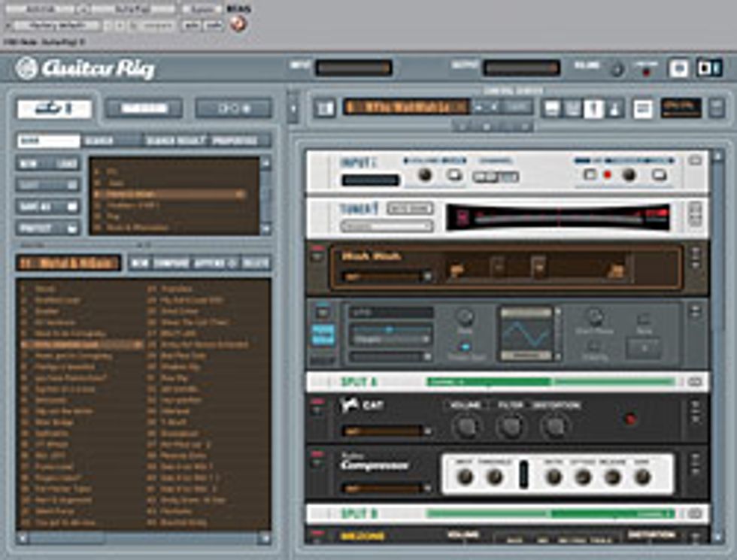Screen dimensions: 737x560
Task: Click the metronome icon in rack toolbar
Action: pos(614,109)
